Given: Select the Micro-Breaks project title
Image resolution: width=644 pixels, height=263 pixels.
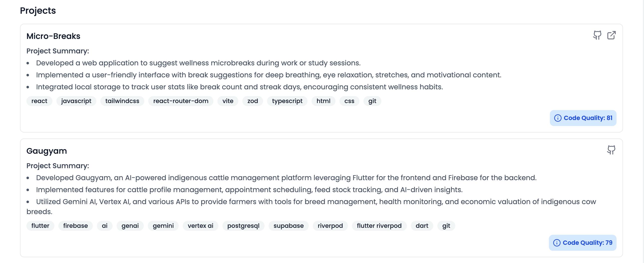Looking at the screenshot, I should coord(53,36).
